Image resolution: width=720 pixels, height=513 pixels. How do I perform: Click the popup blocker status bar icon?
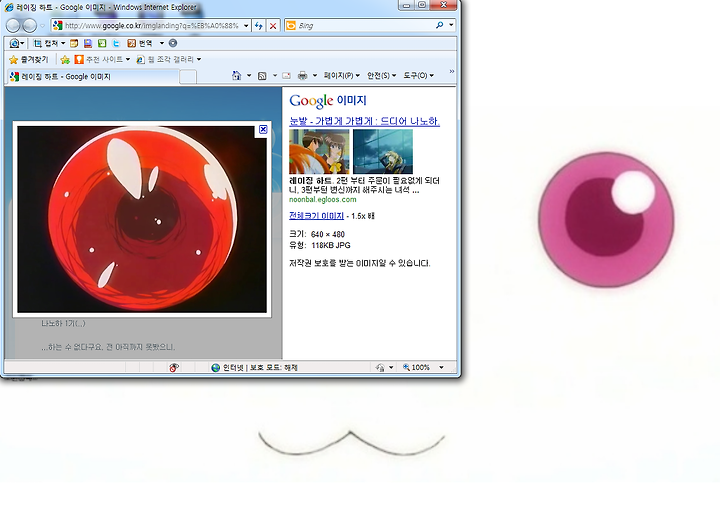point(174,367)
